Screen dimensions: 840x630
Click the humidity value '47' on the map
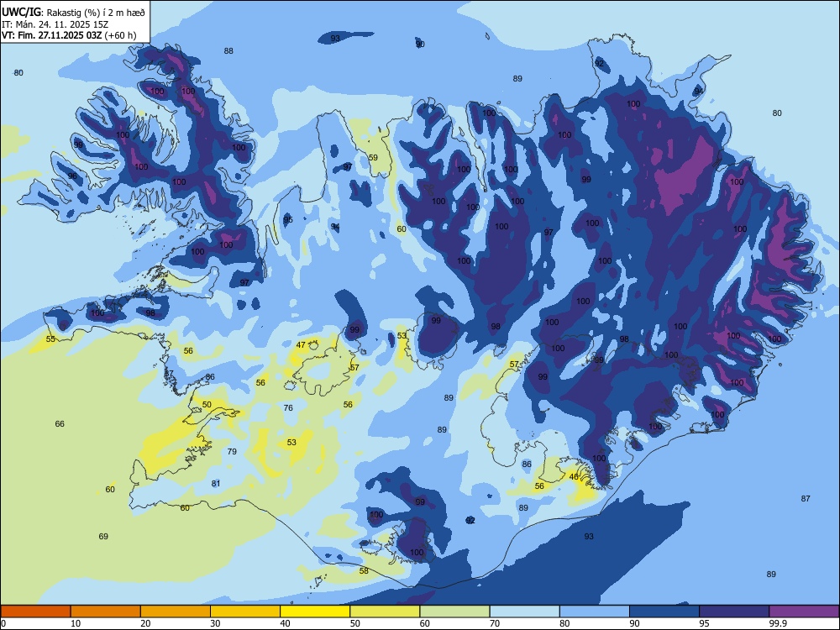point(301,345)
